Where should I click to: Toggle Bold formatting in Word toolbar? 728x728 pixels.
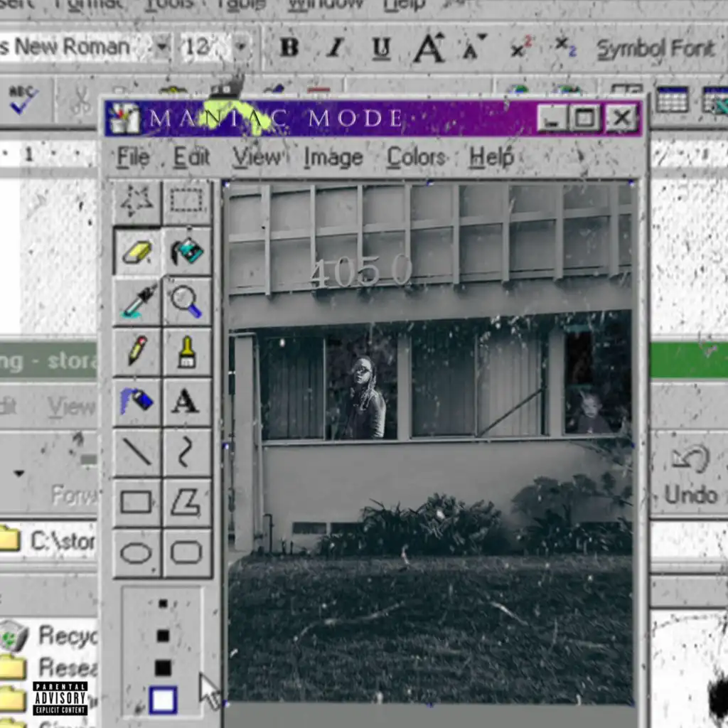289,47
